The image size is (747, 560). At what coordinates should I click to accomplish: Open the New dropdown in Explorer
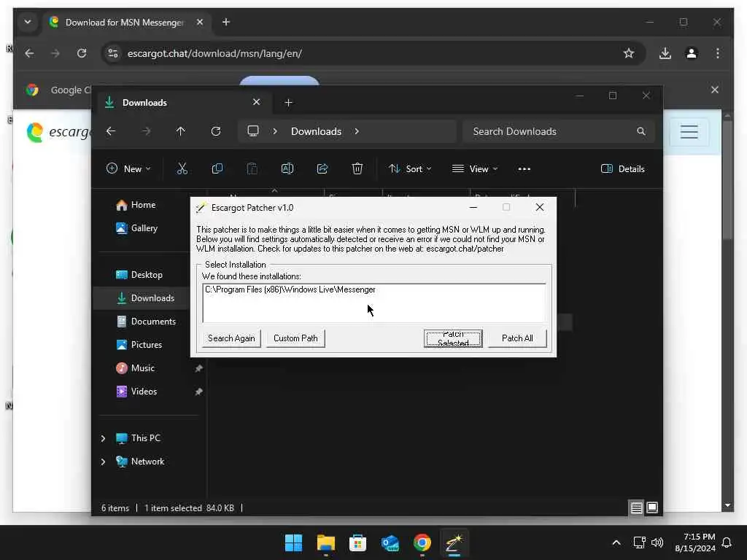[128, 168]
